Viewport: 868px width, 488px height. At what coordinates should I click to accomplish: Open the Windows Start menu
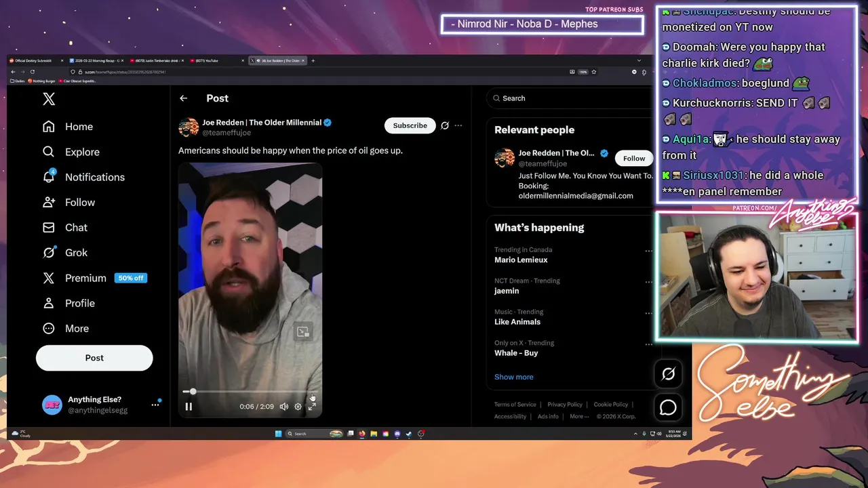278,434
